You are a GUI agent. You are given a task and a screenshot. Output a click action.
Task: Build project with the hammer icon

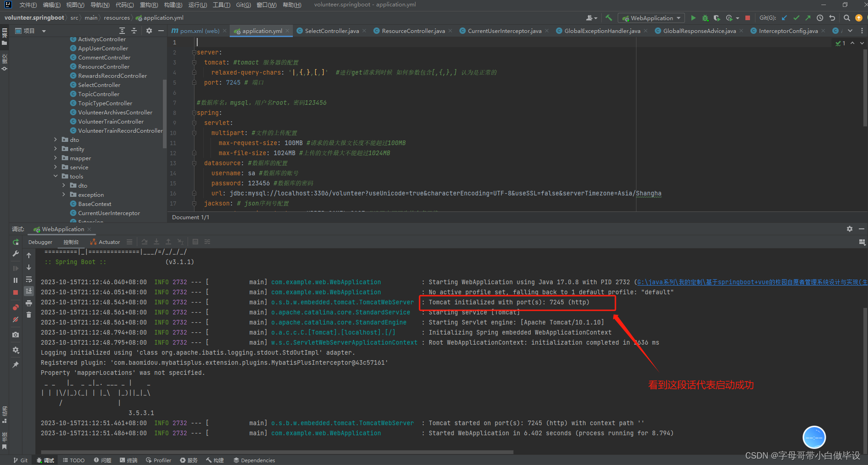[x=609, y=18]
